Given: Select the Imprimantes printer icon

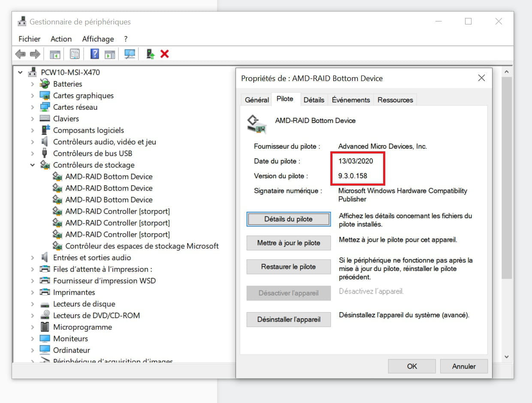Looking at the screenshot, I should [45, 292].
